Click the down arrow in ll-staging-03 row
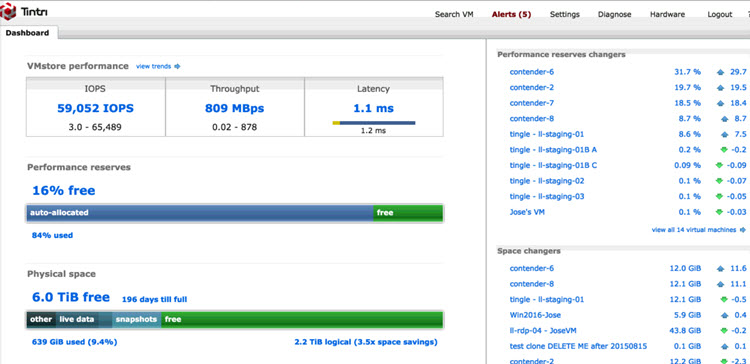750x364 pixels. tap(719, 197)
